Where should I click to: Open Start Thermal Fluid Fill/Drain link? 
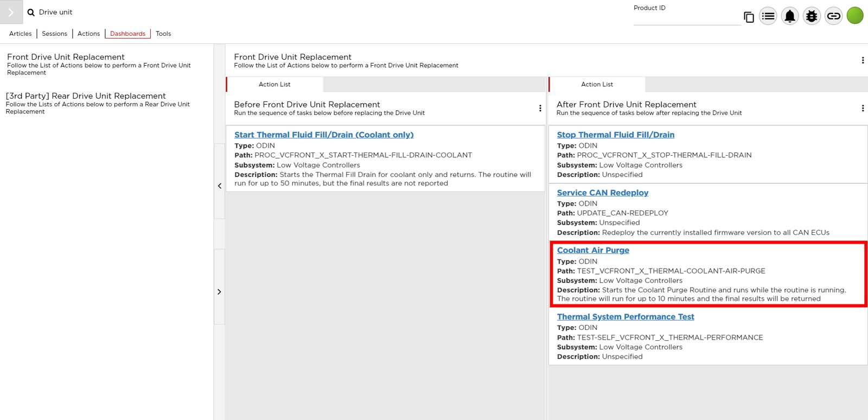(324, 135)
